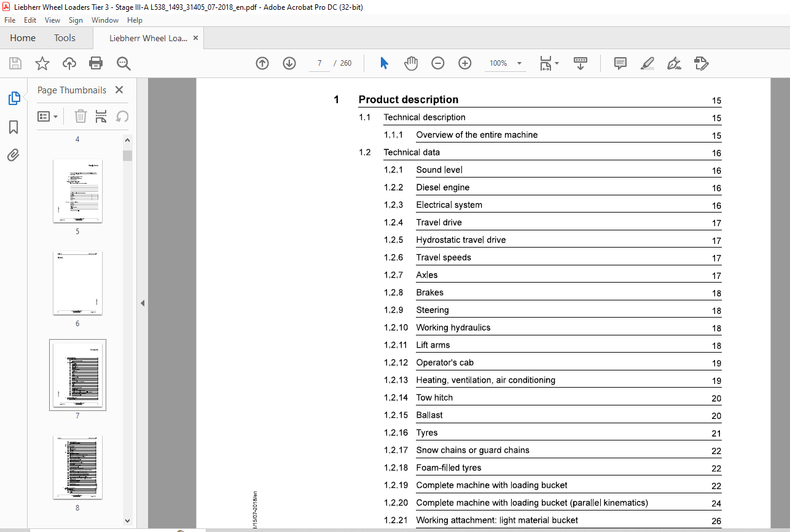
Task: Click the Electrical system entry
Action: (x=449, y=205)
